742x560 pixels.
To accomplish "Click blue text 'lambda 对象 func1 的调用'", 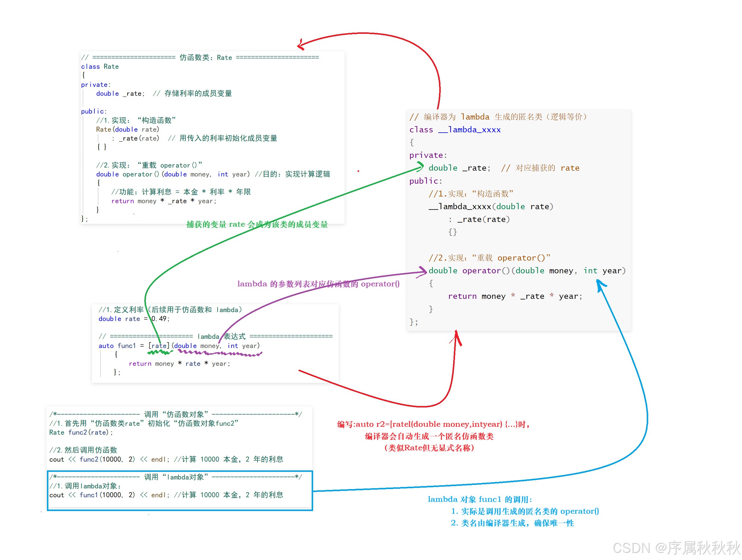I will (x=479, y=499).
